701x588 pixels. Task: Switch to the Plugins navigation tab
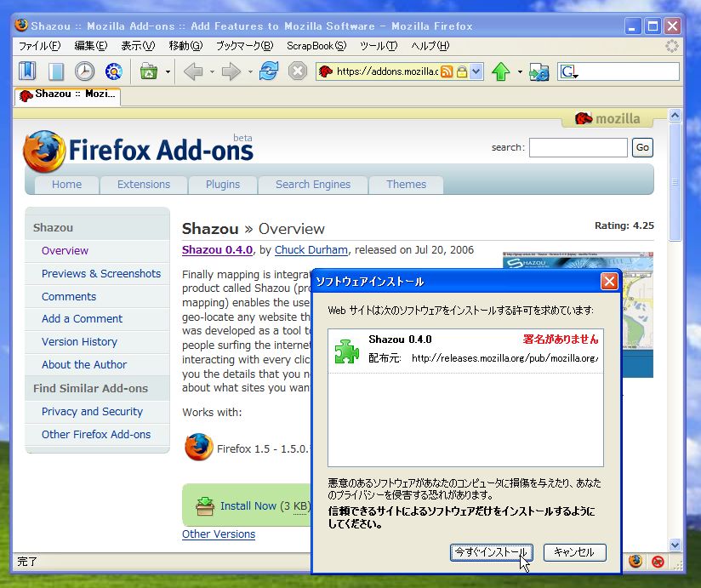pos(223,184)
